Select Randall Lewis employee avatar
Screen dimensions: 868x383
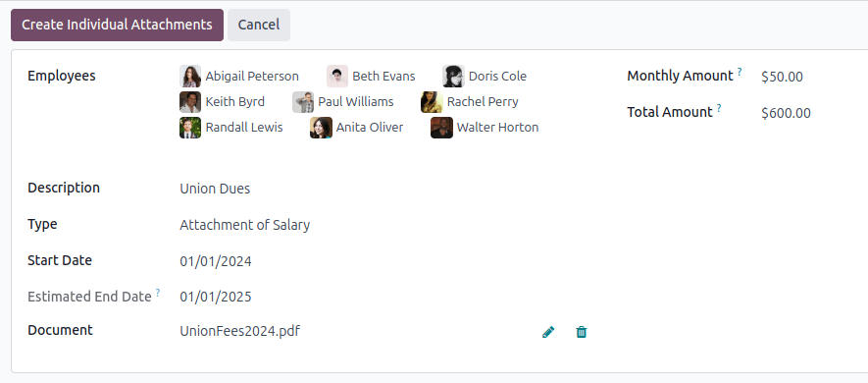(x=190, y=128)
